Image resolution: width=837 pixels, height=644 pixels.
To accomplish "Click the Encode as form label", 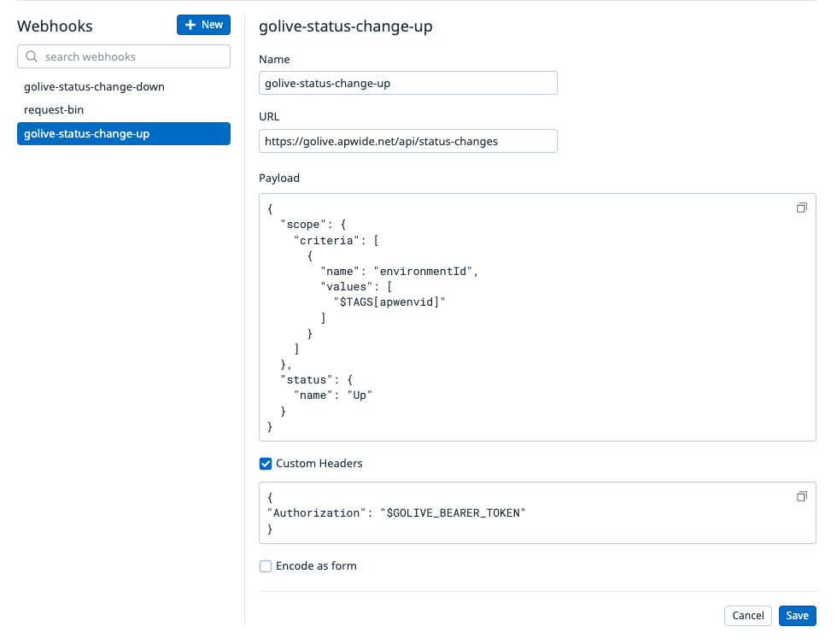I will [316, 566].
